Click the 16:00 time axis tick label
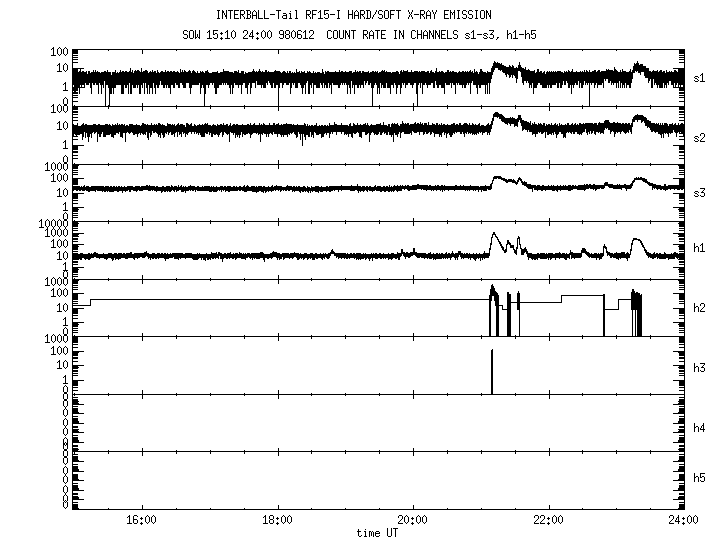This screenshot has width=720, height=550. (x=141, y=520)
